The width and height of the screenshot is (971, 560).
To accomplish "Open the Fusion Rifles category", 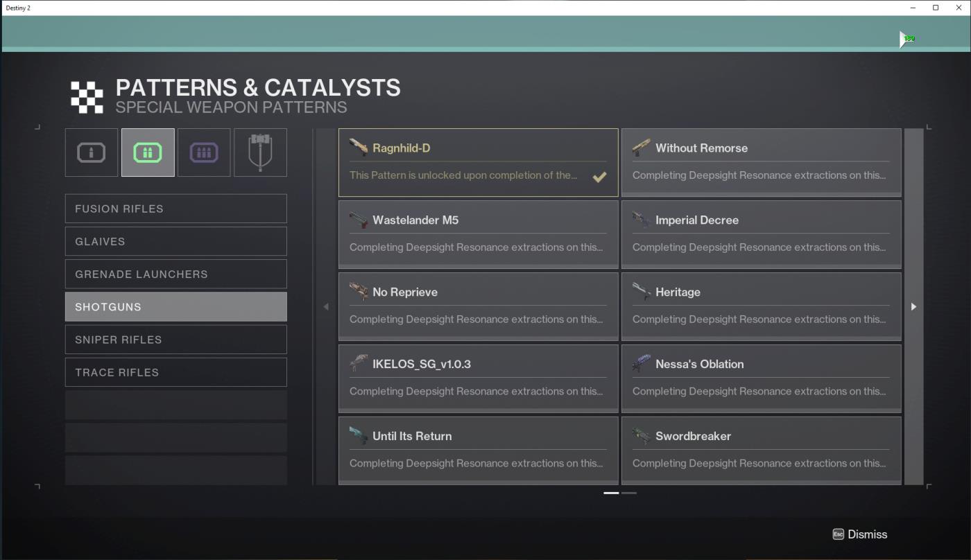I will point(176,209).
